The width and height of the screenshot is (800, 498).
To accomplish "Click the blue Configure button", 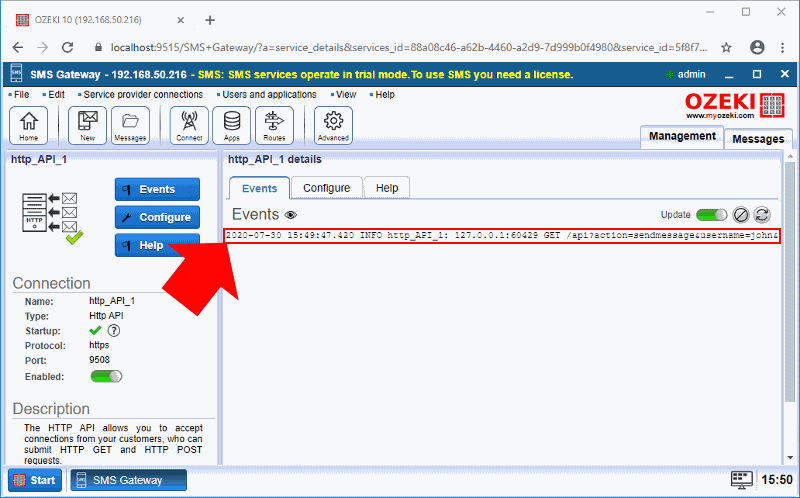I will pyautogui.click(x=157, y=217).
